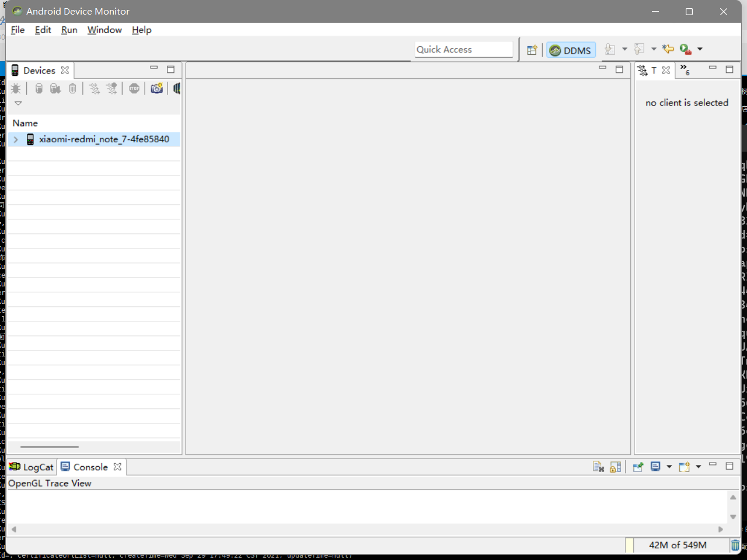Open the Window menu

(x=104, y=30)
